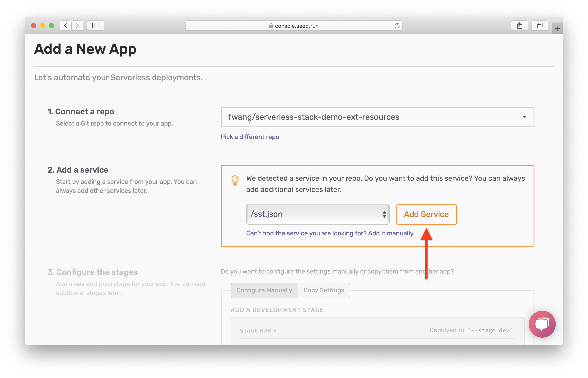Click Can't find service add manually link
This screenshot has width=588, height=378.
330,233
